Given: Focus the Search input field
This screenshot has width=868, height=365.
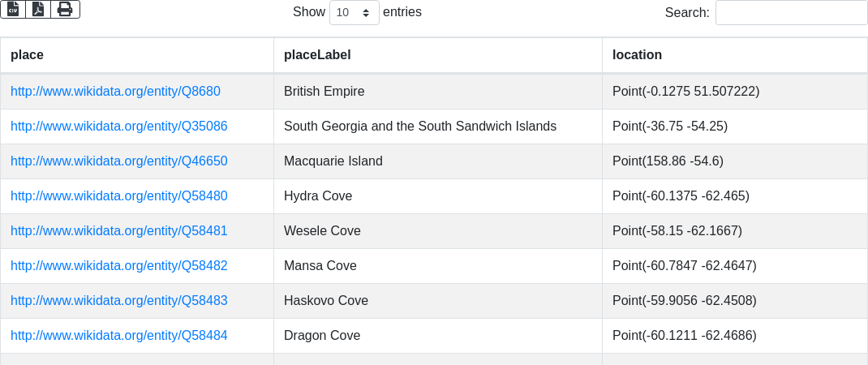Looking at the screenshot, I should click(x=791, y=12).
